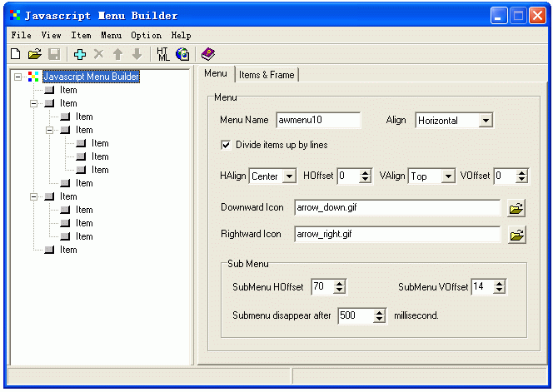Screen dimensions: 553x392
Task: Toggle Divide items up by lines checkbox
Action: coord(226,145)
